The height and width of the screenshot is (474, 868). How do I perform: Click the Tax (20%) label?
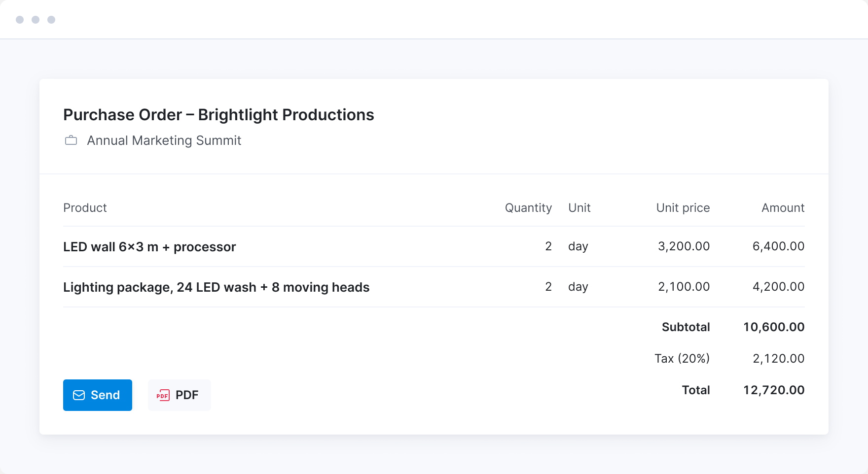tap(682, 359)
